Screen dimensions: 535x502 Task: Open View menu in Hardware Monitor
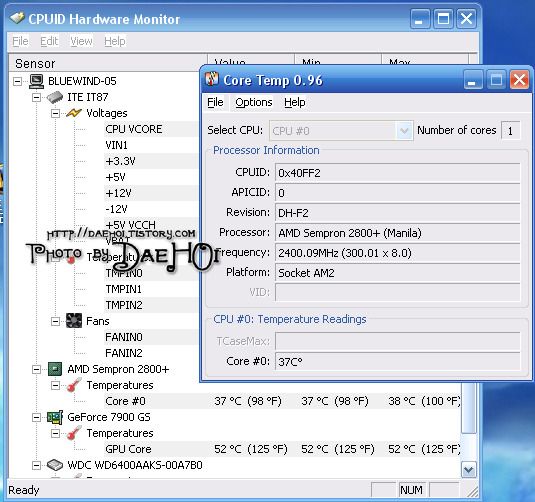(x=81, y=41)
